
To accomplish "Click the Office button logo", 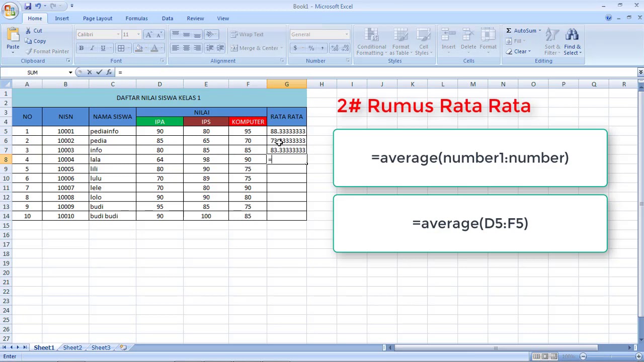I will 10,11.
